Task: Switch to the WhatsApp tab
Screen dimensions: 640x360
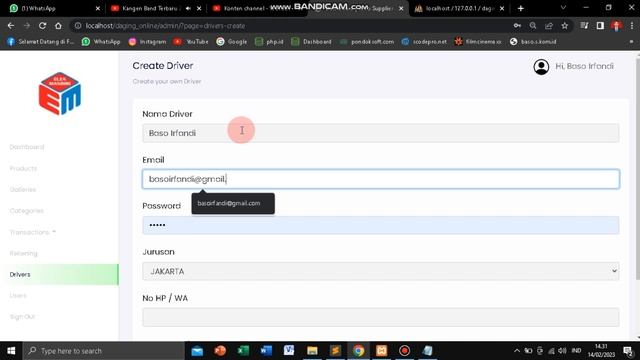Action: 53,8
